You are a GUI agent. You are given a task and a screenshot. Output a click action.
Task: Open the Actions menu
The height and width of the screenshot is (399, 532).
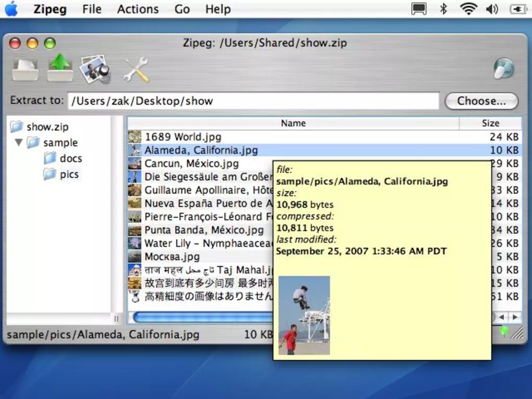click(x=138, y=9)
